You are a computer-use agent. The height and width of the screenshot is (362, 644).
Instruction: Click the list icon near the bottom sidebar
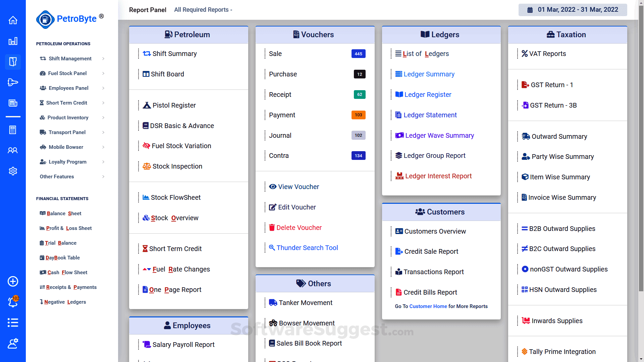point(13,322)
